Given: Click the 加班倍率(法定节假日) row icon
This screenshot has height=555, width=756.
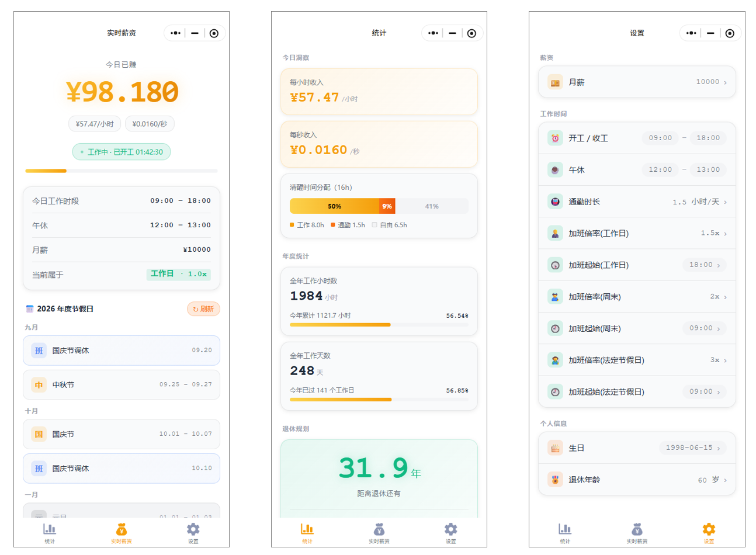Looking at the screenshot, I should point(555,360).
